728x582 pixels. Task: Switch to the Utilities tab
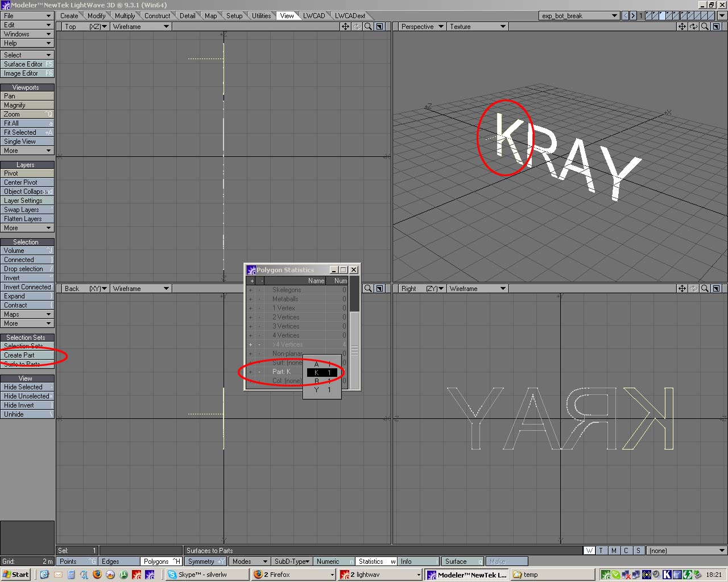tap(262, 16)
